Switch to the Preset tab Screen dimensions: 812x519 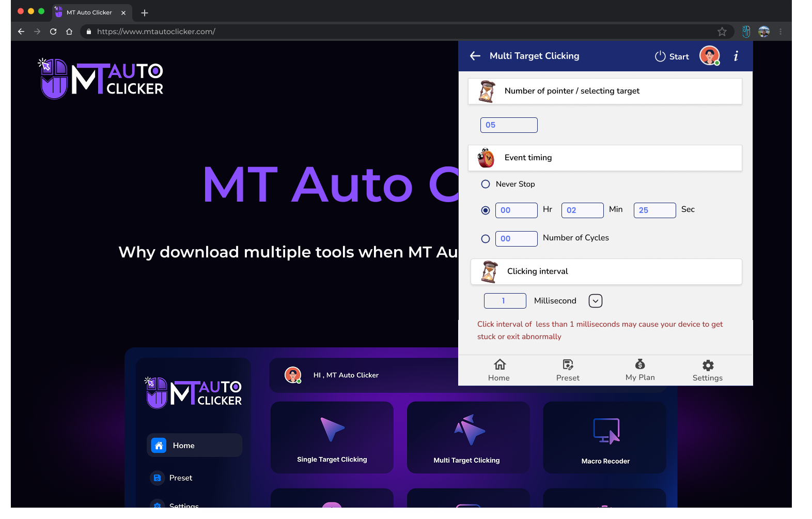[568, 370]
